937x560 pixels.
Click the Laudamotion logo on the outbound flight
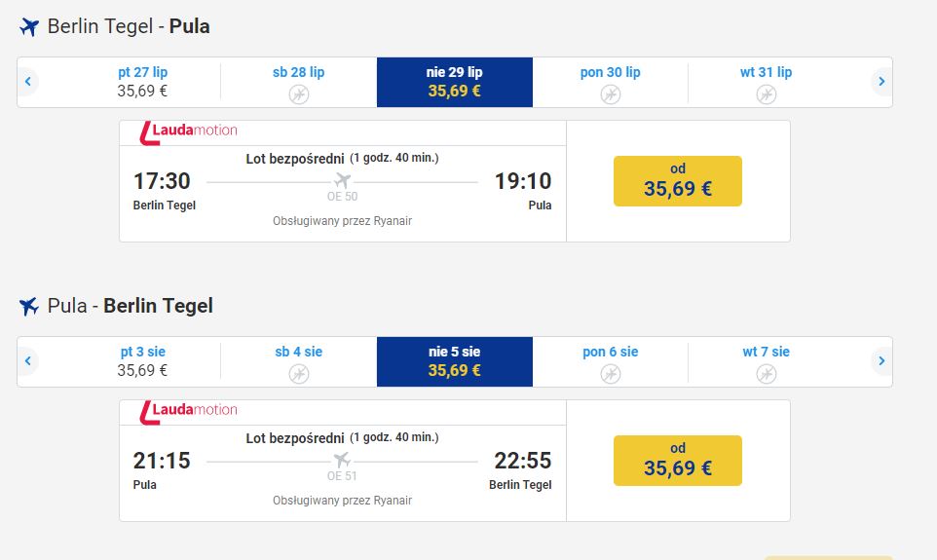click(x=188, y=131)
